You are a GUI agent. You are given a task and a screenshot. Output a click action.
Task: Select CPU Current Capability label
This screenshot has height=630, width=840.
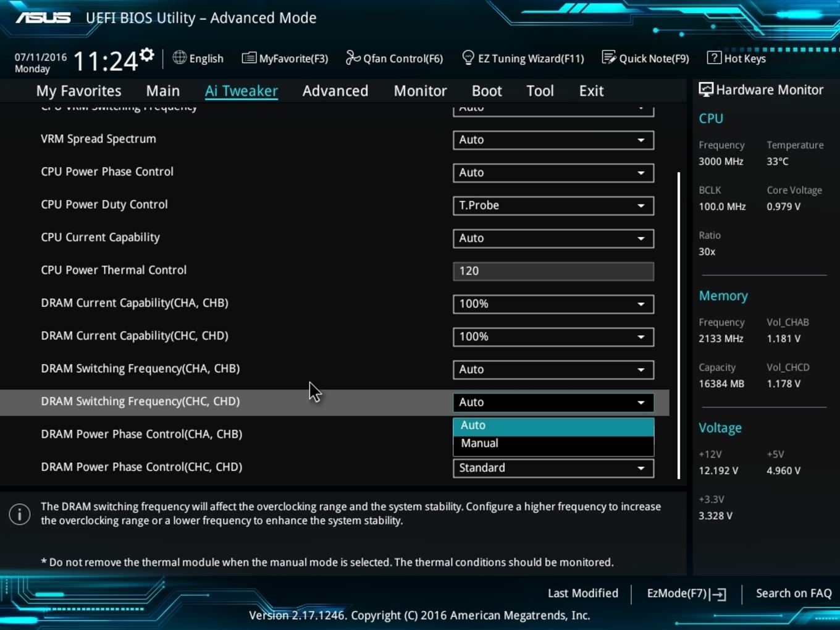[100, 237]
